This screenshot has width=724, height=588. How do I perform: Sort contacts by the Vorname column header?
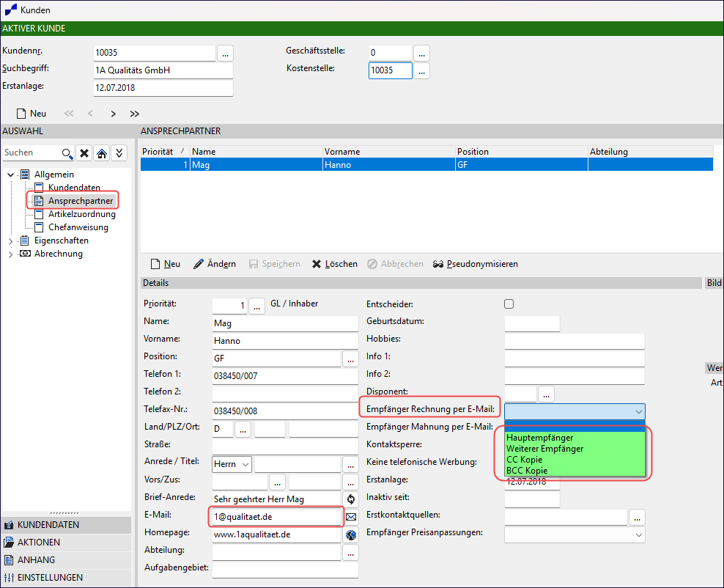pyautogui.click(x=389, y=152)
